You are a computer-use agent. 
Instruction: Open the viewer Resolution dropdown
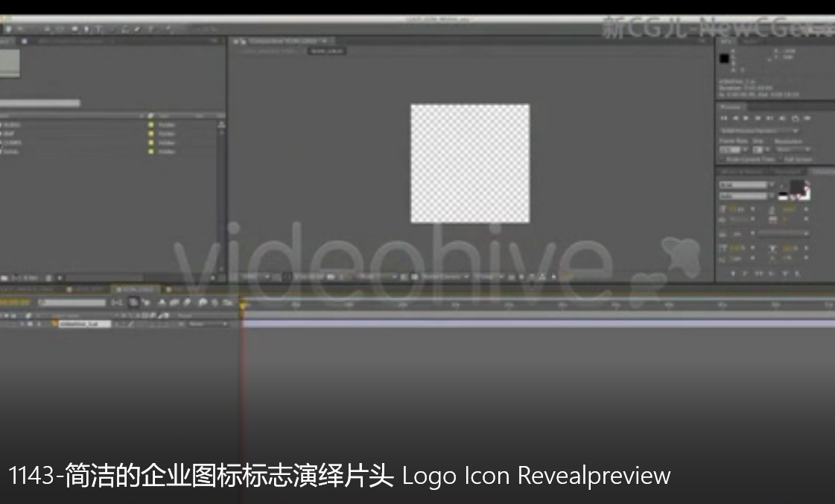[378, 277]
